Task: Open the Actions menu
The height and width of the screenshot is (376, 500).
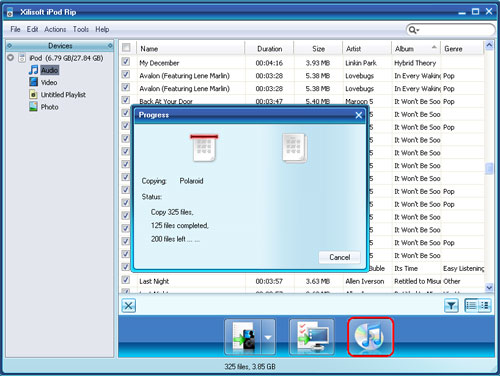Action: coord(55,29)
